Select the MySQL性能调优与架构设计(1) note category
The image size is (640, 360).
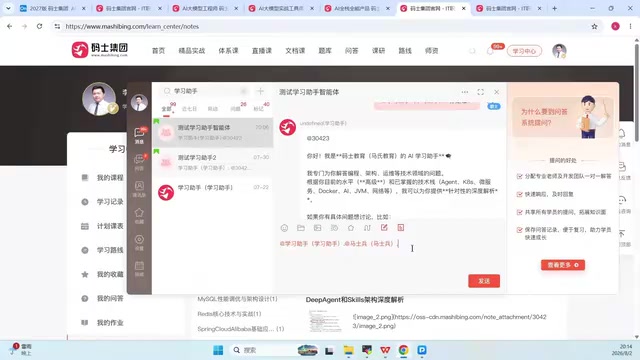(237, 299)
